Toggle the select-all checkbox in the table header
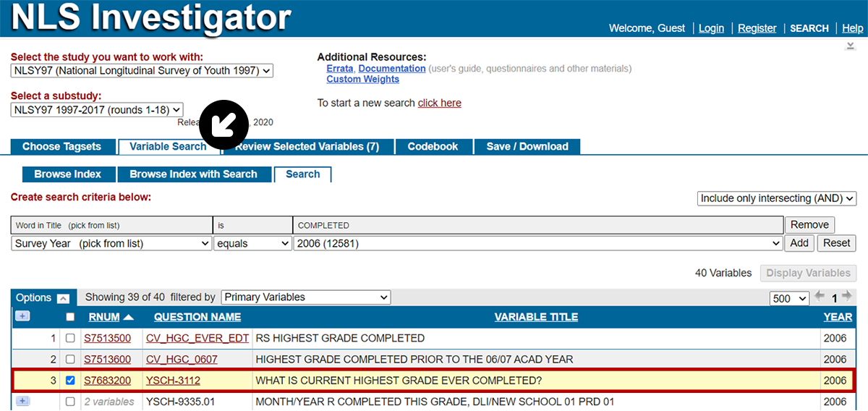Screen dimensions: 868x411 pos(70,317)
